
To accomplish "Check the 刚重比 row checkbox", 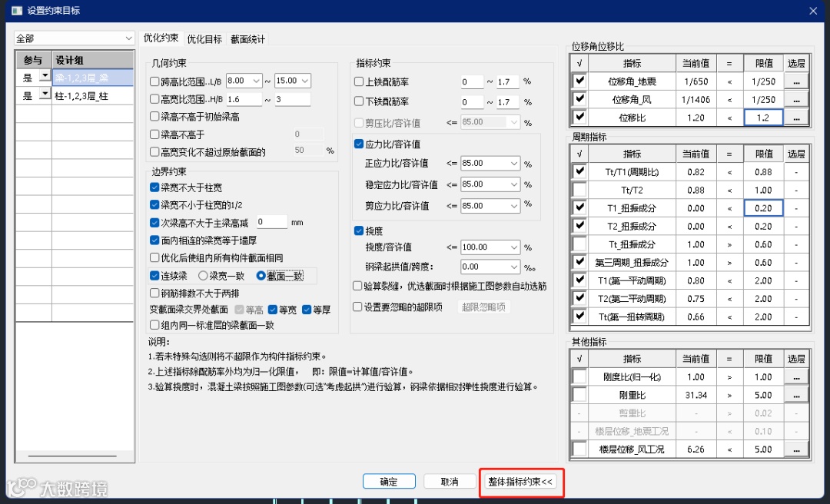I will pyautogui.click(x=579, y=394).
